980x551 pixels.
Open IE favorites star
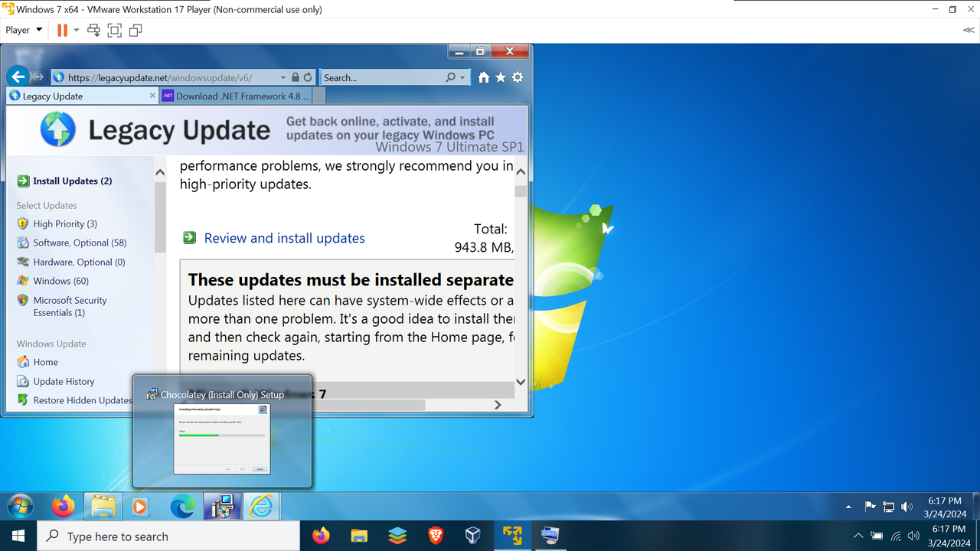tap(501, 77)
